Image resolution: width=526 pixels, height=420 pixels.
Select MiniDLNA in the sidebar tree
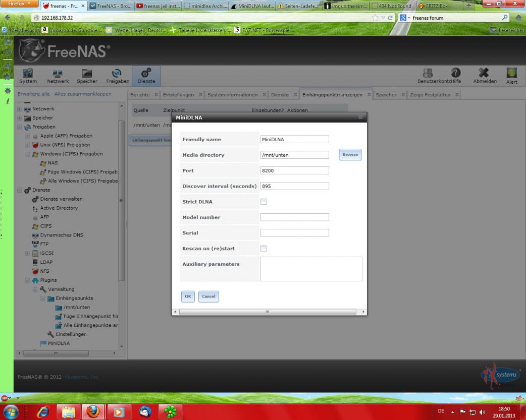tap(59, 343)
